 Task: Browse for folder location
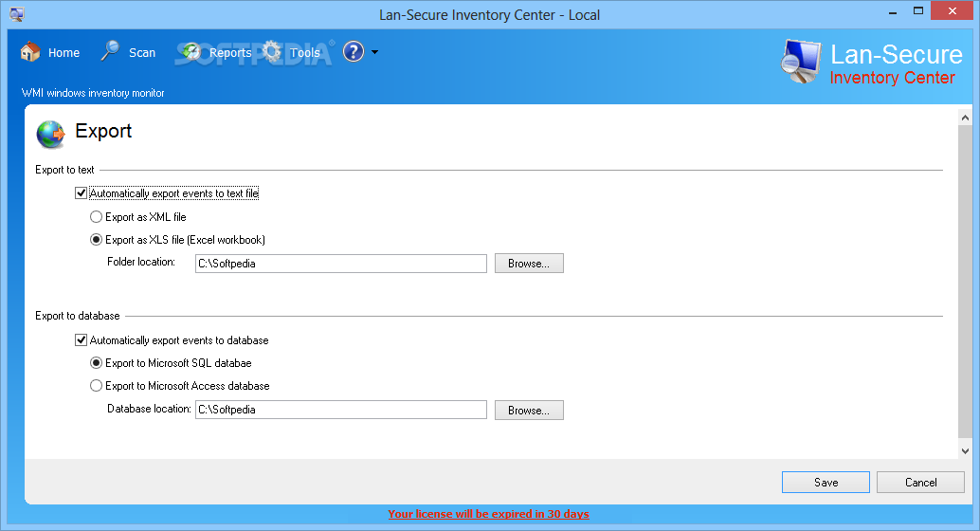529,264
